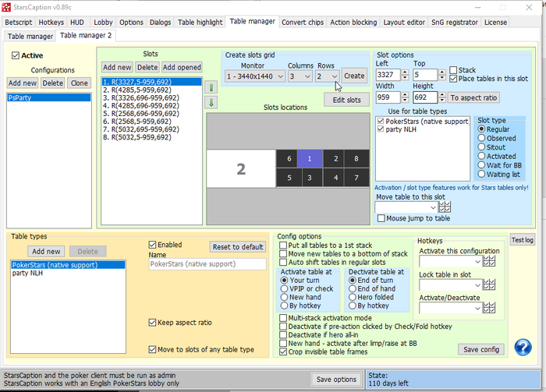Click the Save config button
Screen dimensions: 546x392
[481, 349]
